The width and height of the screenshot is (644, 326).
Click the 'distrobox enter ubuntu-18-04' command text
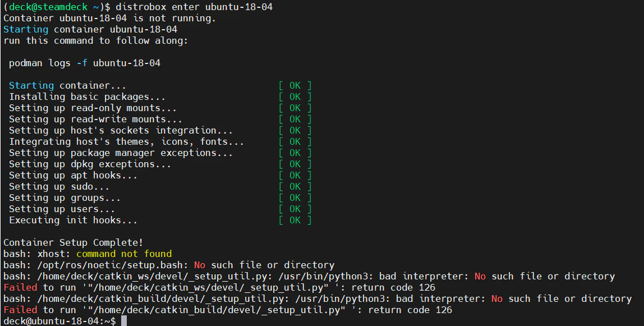pyautogui.click(x=194, y=7)
